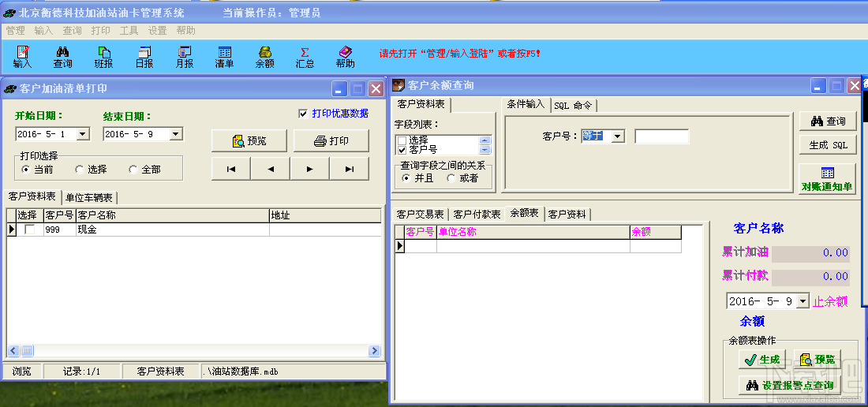
Task: Check 选择 in the field list
Action: point(402,140)
